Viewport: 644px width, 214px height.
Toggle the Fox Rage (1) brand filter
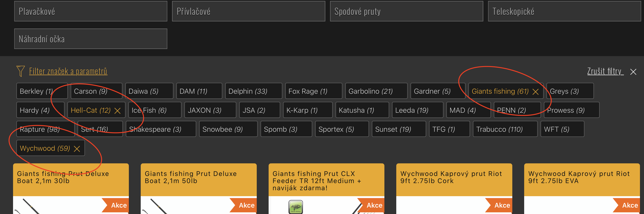tap(313, 91)
